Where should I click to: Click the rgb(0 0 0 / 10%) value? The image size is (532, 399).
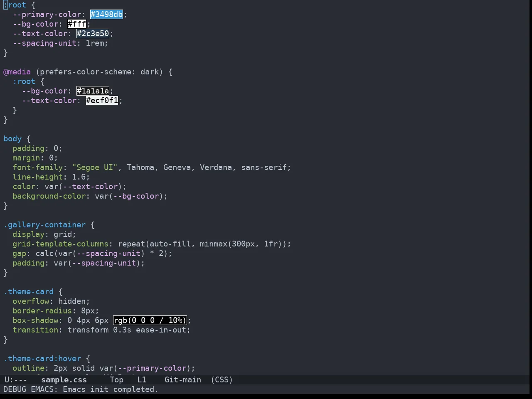coord(150,320)
